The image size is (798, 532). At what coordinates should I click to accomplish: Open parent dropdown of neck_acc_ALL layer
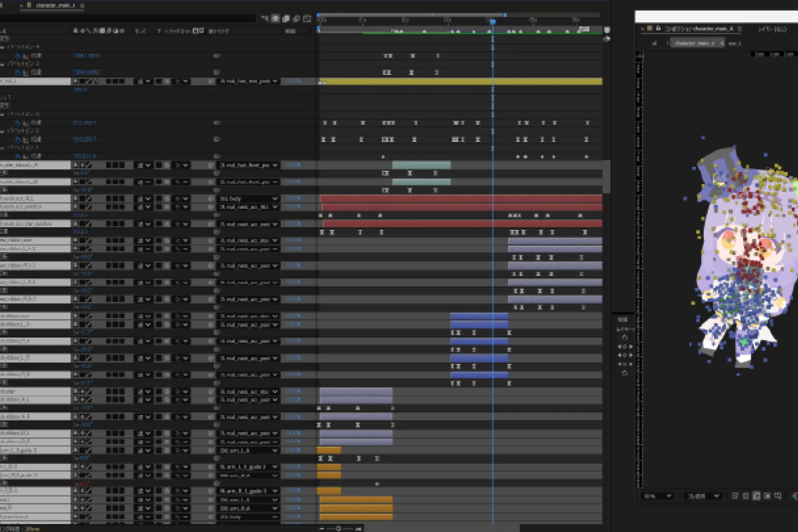click(x=248, y=198)
